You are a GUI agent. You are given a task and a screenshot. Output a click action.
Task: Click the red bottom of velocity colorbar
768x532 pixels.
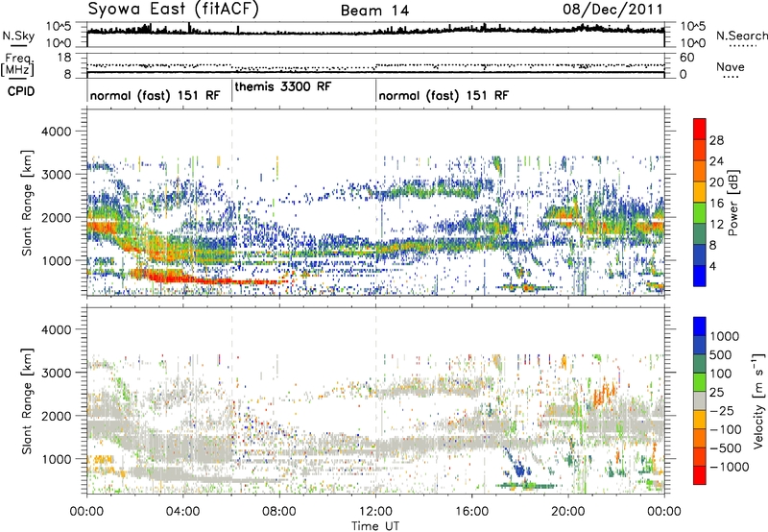(x=700, y=475)
